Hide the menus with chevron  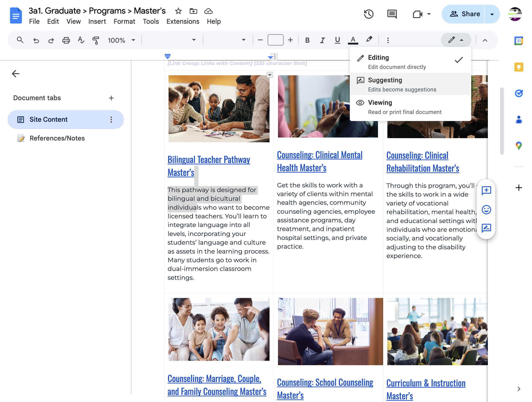(485, 40)
